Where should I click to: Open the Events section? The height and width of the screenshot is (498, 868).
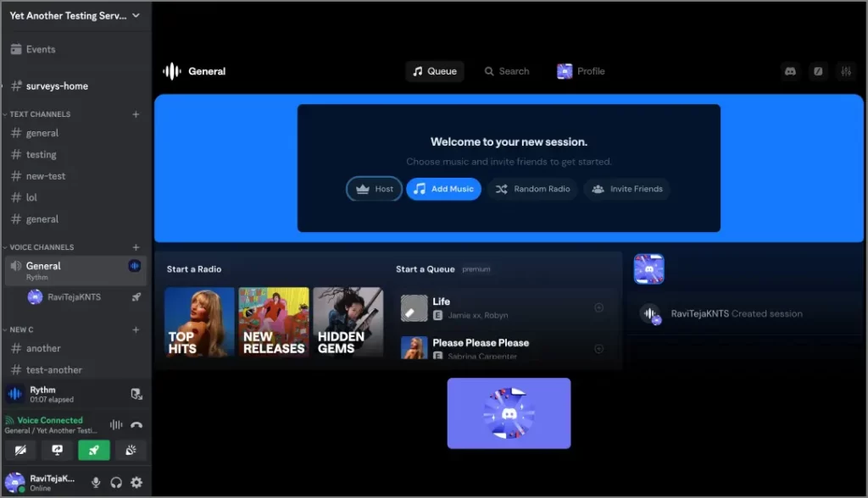coord(33,49)
